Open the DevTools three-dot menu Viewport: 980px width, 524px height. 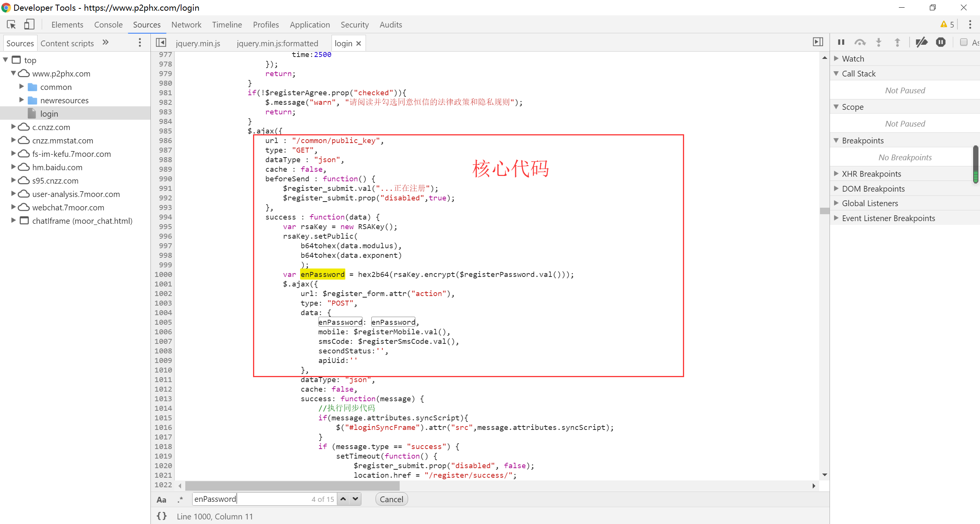click(970, 24)
